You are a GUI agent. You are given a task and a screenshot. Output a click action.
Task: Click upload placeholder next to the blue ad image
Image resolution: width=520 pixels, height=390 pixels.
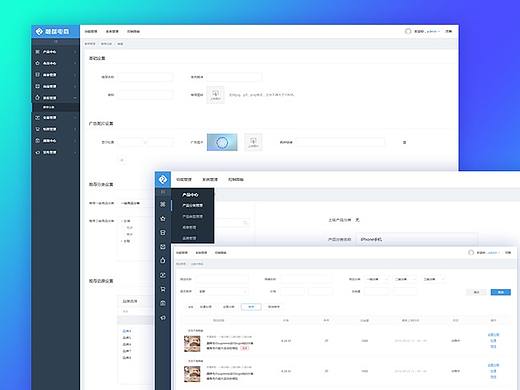point(253,142)
